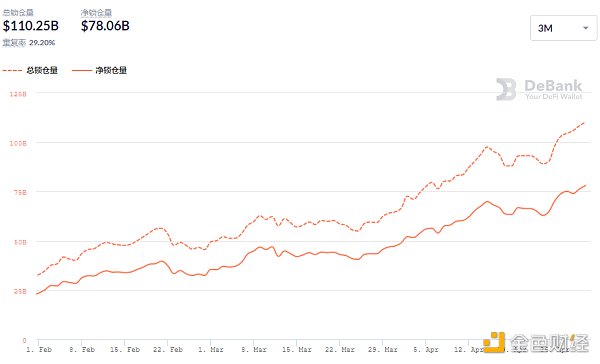Click the 22. Mar axis date label
600x364 pixels.
pos(340,350)
